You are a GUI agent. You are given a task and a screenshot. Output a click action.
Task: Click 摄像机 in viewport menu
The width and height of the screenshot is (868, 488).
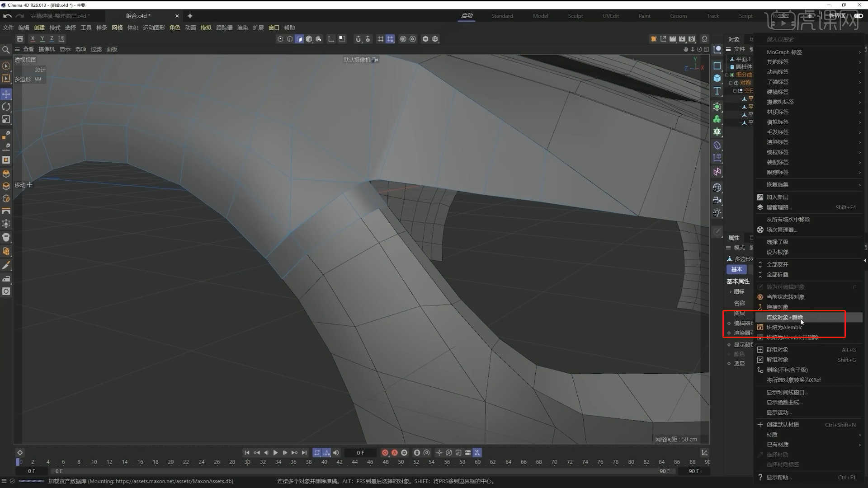click(x=47, y=49)
